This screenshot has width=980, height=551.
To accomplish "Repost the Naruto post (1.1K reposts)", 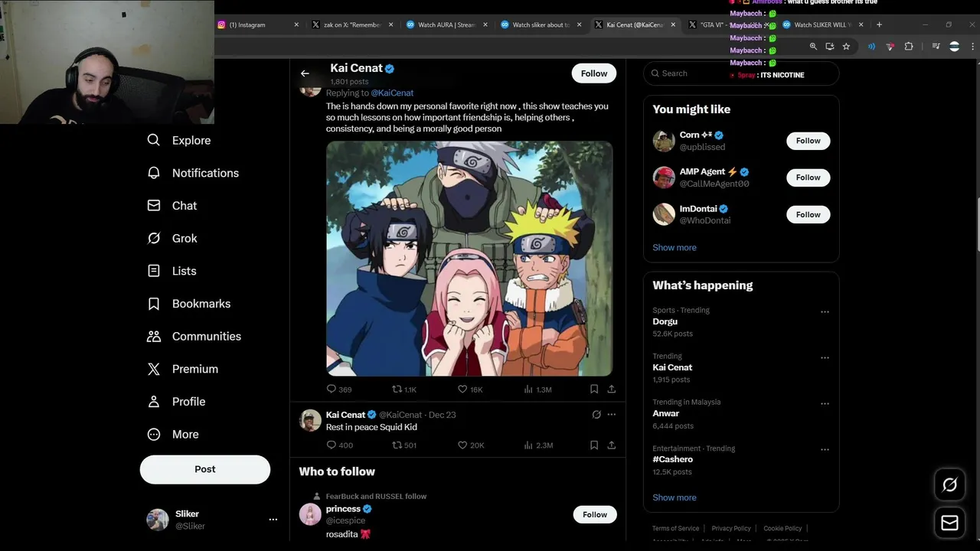I will coord(404,390).
